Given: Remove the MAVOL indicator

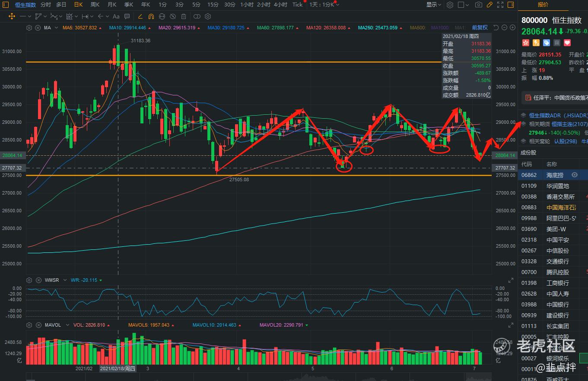Looking at the screenshot, I should click(38, 325).
